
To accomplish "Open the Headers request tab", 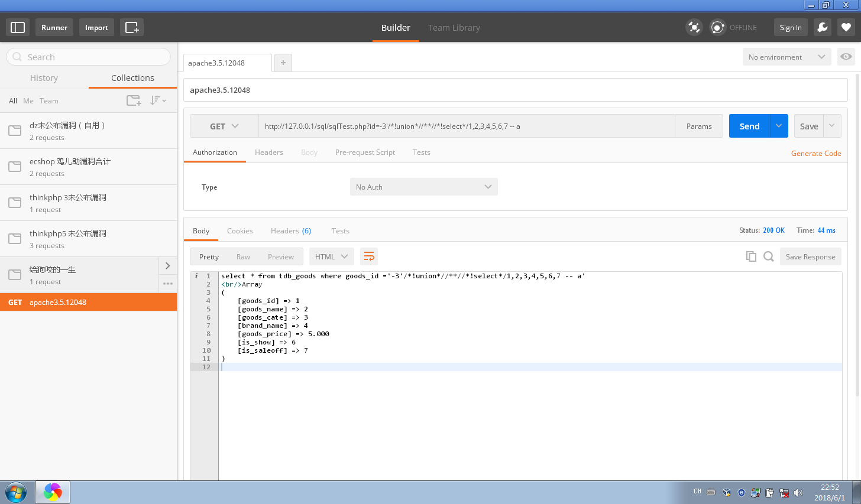I will (x=269, y=152).
